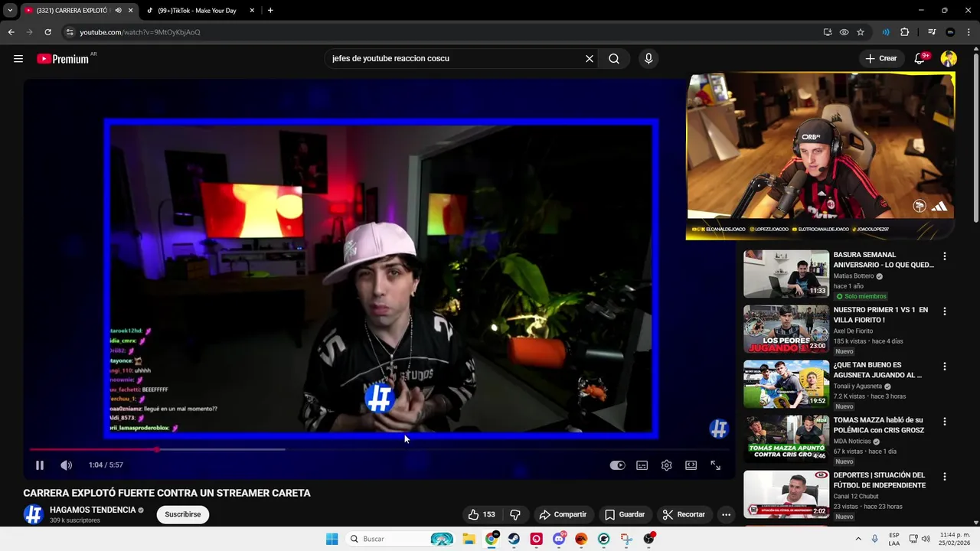Open Discord from the taskbar
Screen dimensions: 980x551
559,539
